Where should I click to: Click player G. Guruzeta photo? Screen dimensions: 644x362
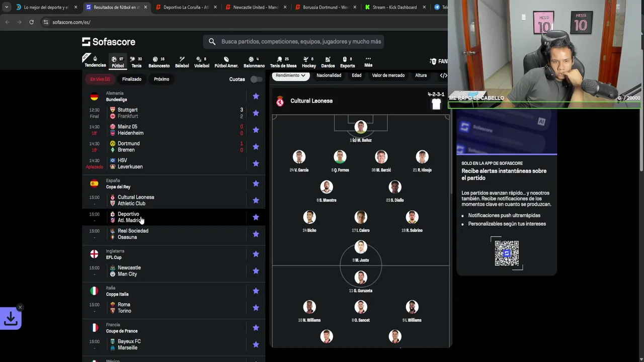pos(360,278)
